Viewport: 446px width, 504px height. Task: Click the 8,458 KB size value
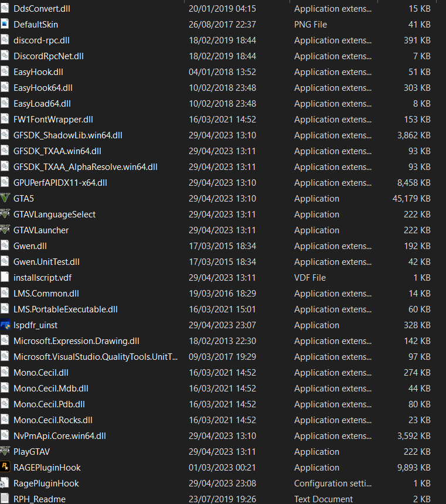pos(414,183)
